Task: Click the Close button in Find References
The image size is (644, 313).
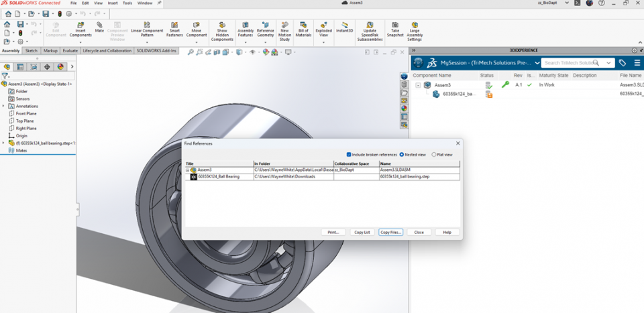Action: tap(419, 232)
